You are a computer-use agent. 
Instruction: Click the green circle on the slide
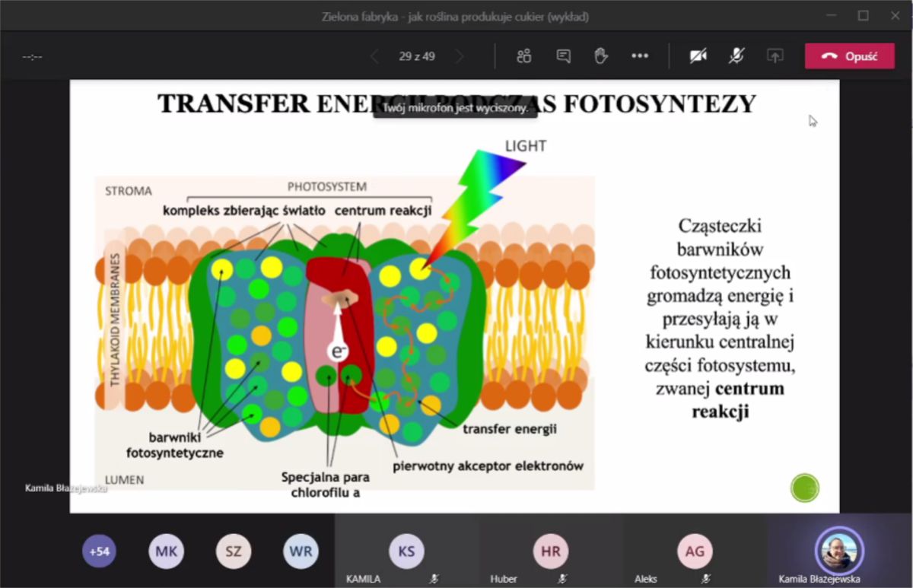tap(804, 488)
